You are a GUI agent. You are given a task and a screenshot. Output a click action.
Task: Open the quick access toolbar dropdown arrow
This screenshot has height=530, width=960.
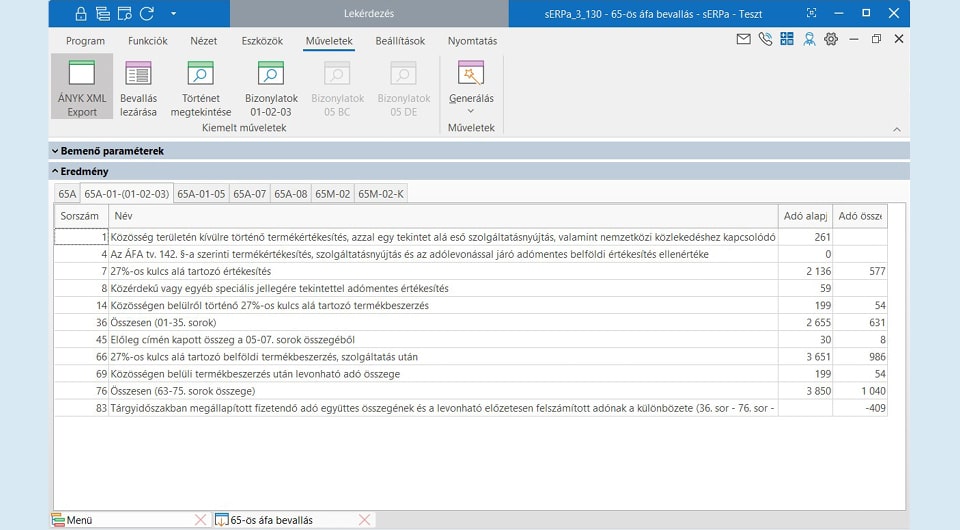tap(173, 13)
